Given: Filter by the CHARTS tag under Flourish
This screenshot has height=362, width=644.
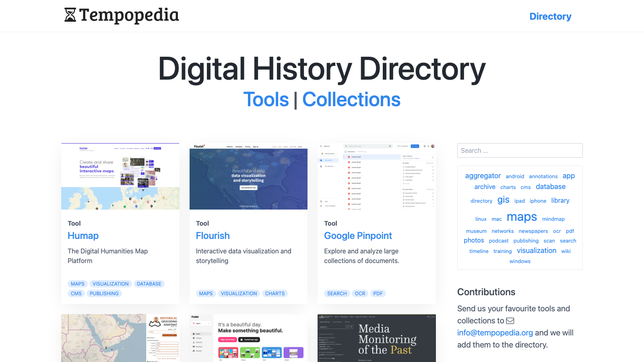Looking at the screenshot, I should point(275,293).
